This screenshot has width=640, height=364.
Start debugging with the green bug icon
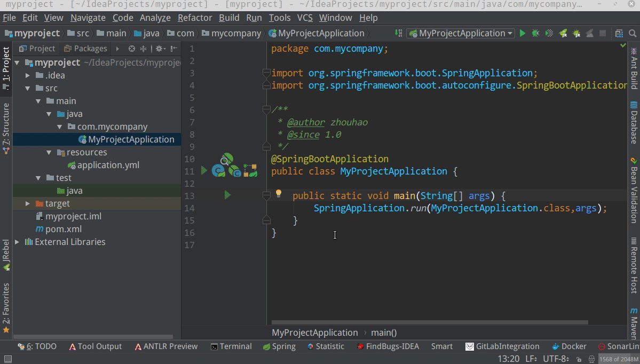535,34
